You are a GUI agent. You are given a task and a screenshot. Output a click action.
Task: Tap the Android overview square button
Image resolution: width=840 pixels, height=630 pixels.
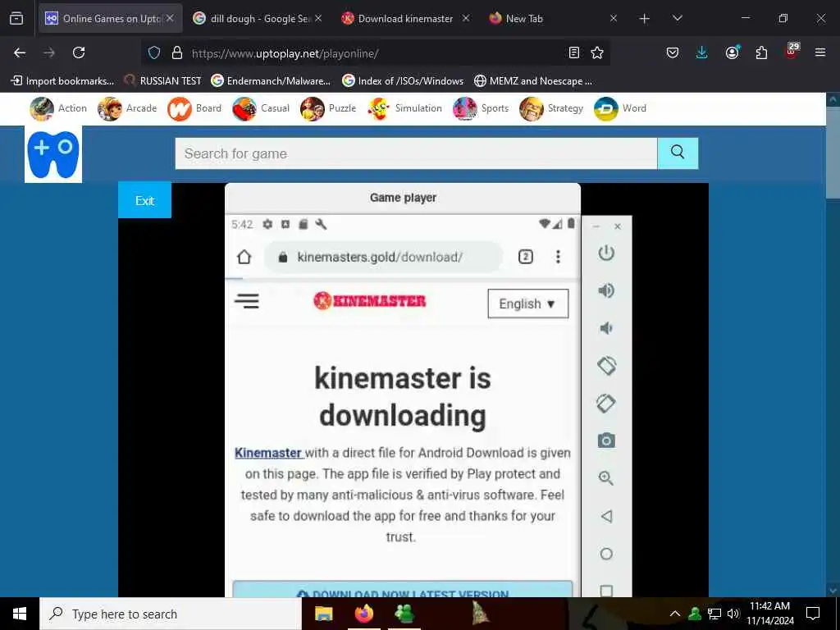(606, 591)
